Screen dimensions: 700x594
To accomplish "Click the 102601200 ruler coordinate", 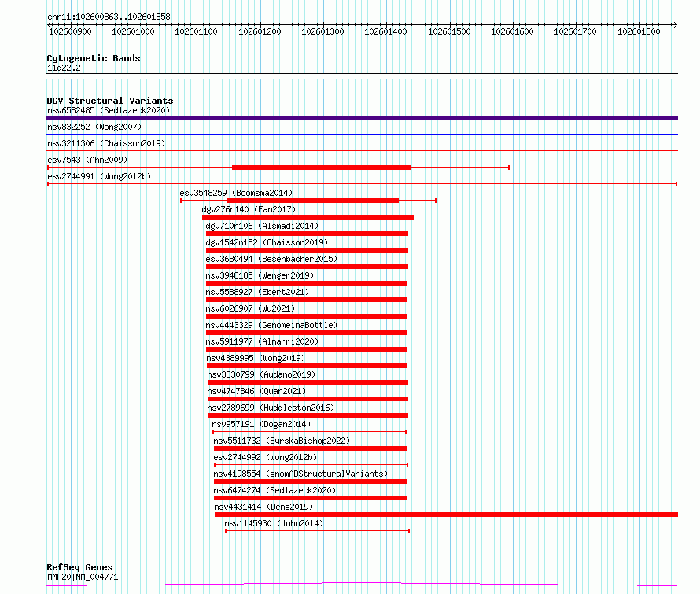I will (260, 31).
